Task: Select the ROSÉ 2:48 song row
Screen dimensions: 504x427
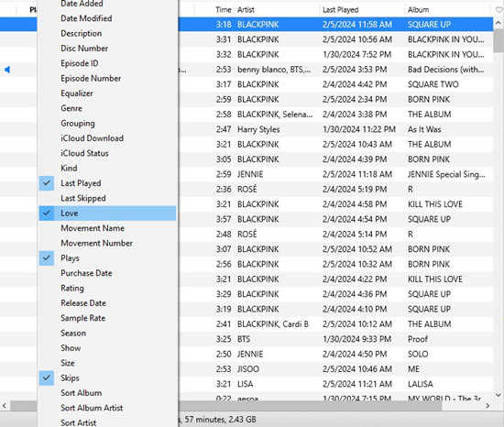Action: click(x=335, y=235)
